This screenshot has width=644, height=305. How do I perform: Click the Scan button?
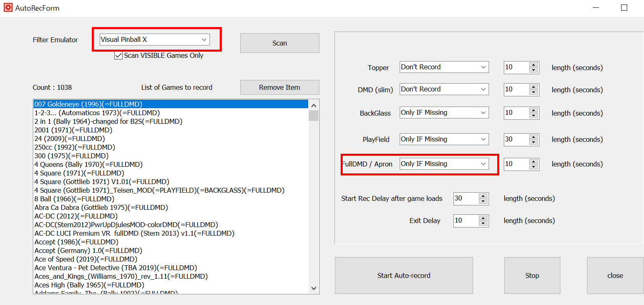click(280, 43)
